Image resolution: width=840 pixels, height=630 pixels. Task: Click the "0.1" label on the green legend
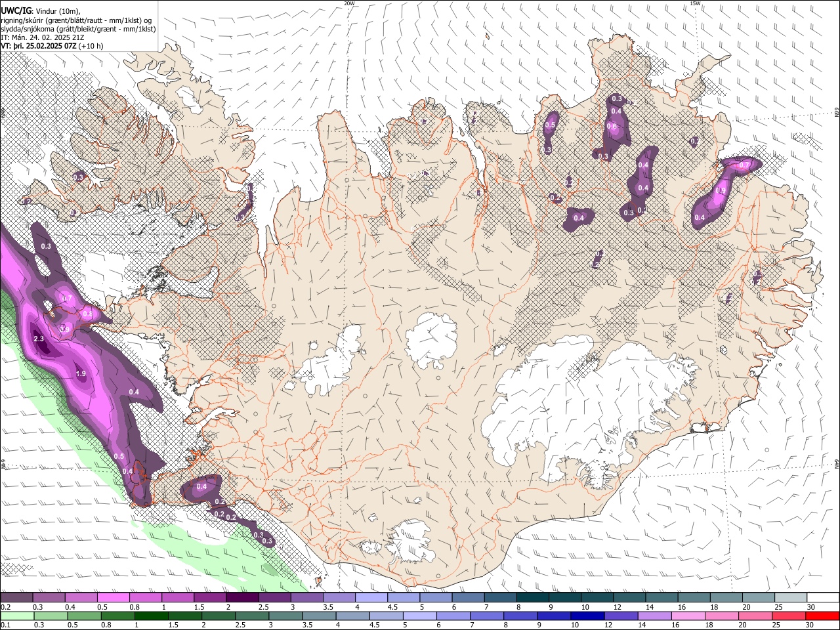pyautogui.click(x=5, y=625)
